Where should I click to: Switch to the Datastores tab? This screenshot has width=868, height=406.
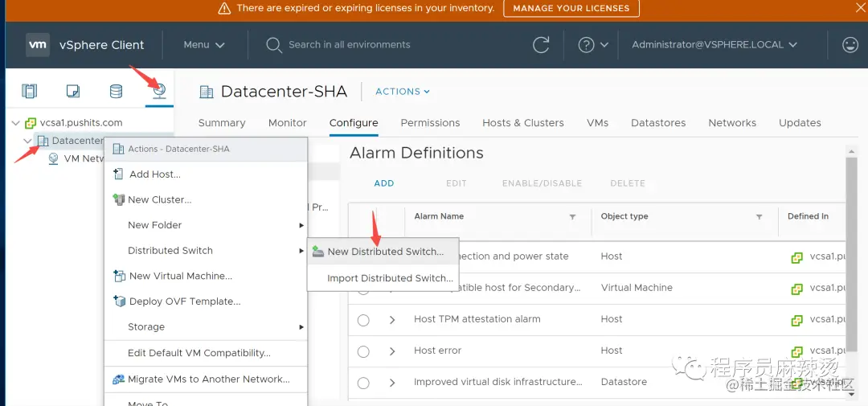658,123
